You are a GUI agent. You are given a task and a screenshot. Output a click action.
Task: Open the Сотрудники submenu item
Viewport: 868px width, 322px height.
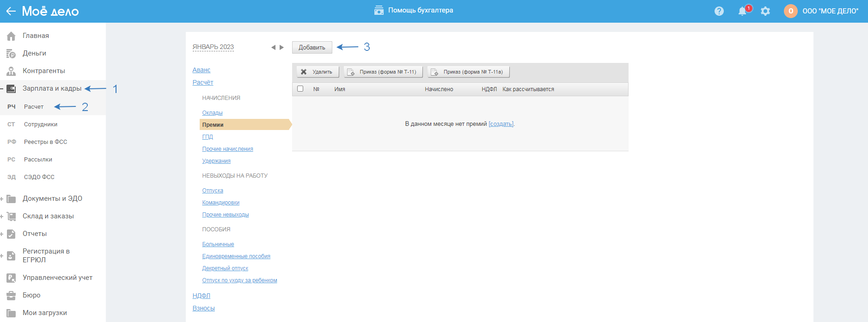[41, 124]
